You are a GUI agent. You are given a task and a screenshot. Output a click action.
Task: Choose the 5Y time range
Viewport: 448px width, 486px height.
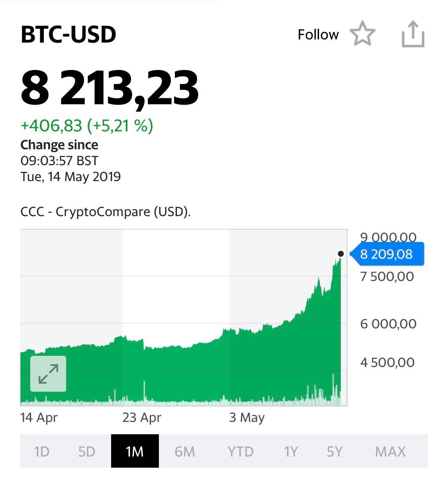click(335, 451)
